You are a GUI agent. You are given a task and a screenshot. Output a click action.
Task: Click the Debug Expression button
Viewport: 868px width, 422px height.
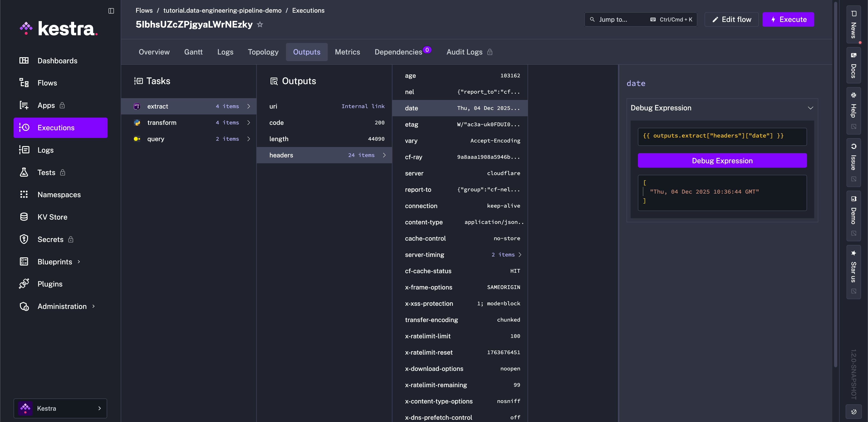point(722,160)
